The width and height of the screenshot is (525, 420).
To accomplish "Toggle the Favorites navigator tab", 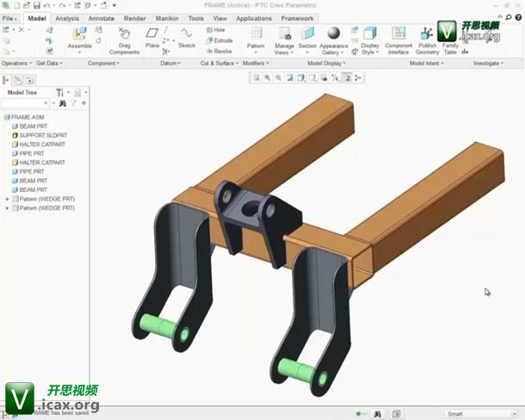I will pos(29,80).
